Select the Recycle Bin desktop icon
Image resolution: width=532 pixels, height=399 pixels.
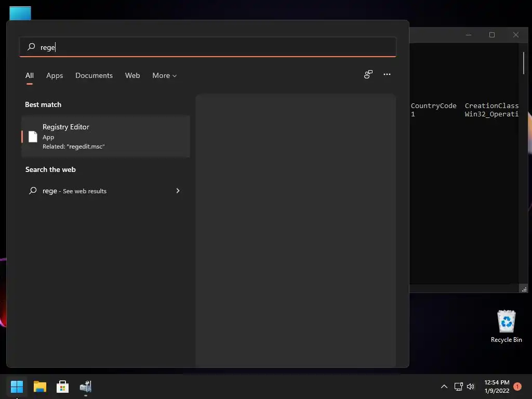pos(506,326)
